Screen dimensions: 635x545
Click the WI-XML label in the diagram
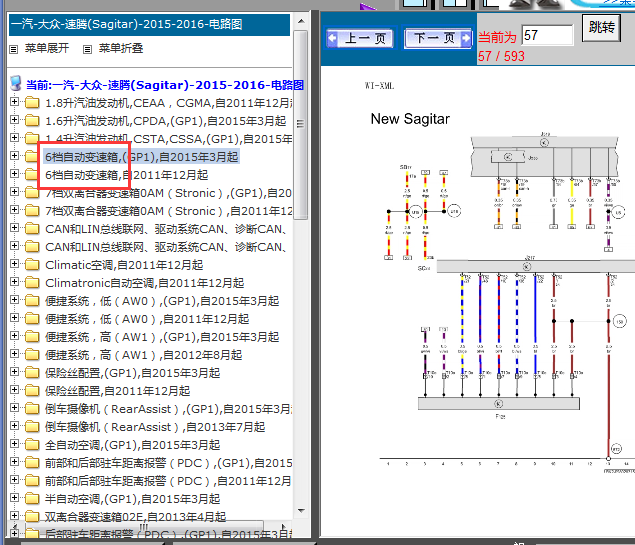pos(379,85)
